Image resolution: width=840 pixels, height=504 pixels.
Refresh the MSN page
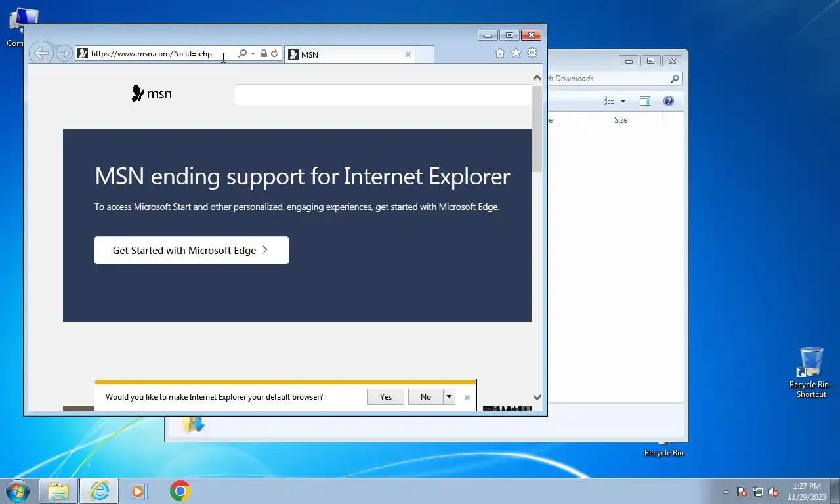click(x=274, y=54)
